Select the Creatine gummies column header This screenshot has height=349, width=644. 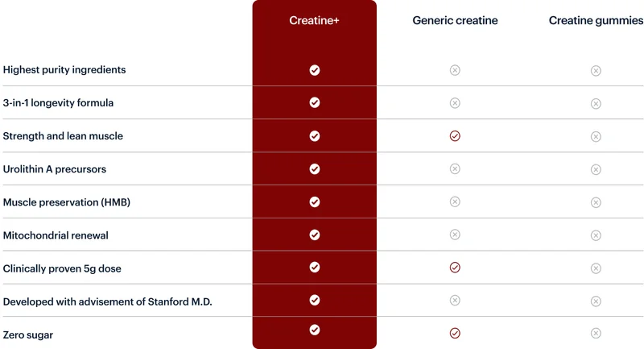click(x=596, y=21)
